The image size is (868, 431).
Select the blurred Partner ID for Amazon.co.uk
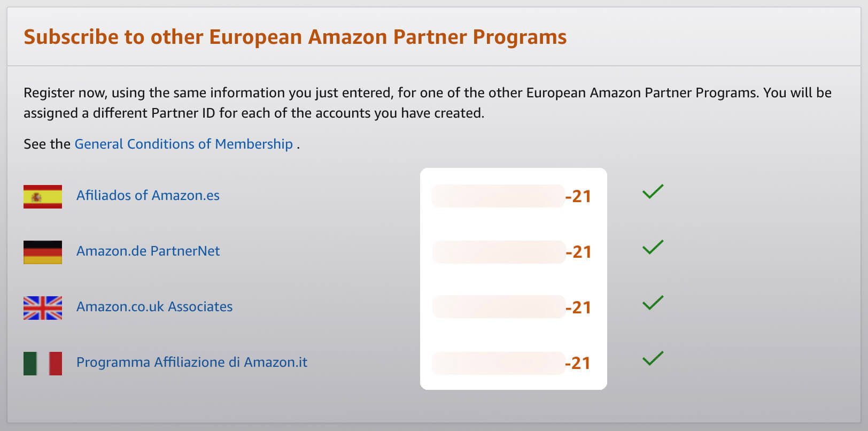[x=498, y=307]
